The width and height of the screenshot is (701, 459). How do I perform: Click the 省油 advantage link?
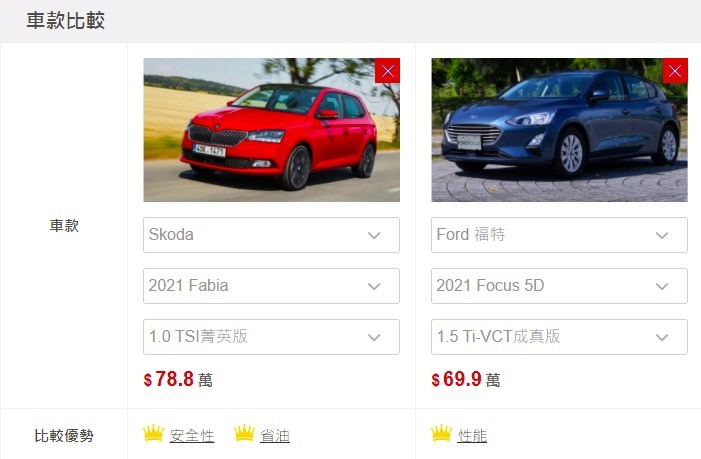[x=275, y=436]
